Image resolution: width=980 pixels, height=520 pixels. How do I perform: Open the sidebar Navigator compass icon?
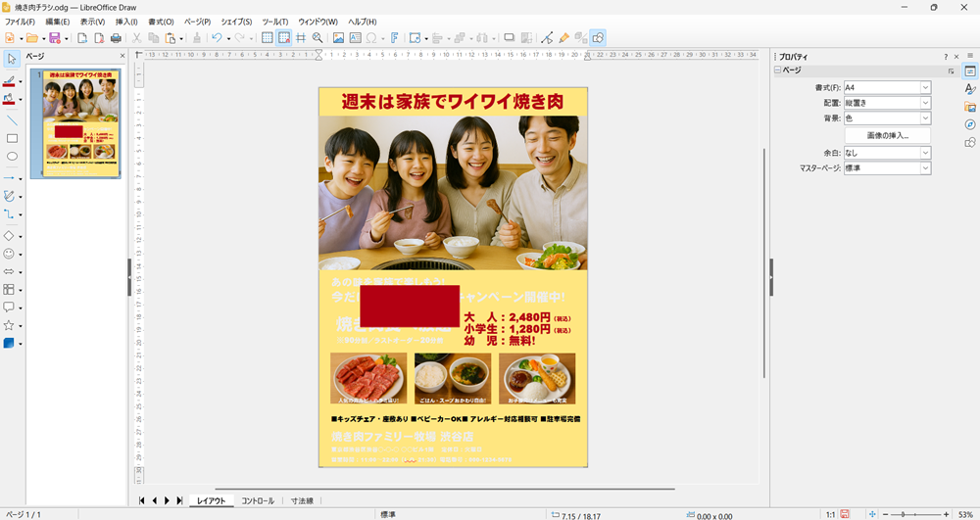click(x=970, y=124)
